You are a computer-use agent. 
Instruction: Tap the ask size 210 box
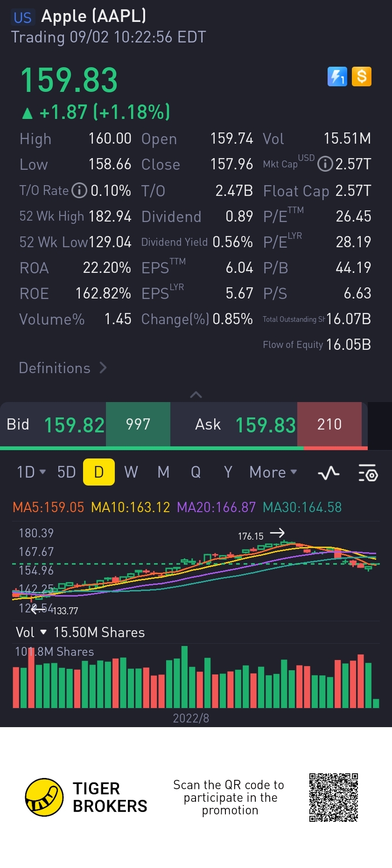pyautogui.click(x=329, y=424)
